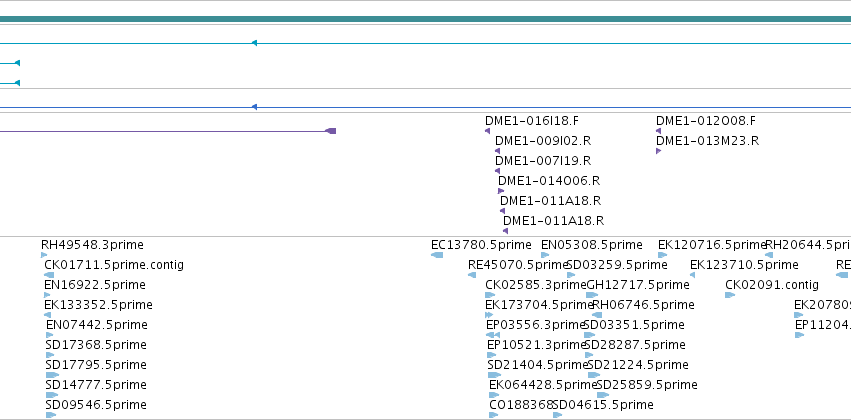Image resolution: width=851 pixels, height=420 pixels.
Task: Click the SD17795.5prime EST label
Action: (96, 365)
